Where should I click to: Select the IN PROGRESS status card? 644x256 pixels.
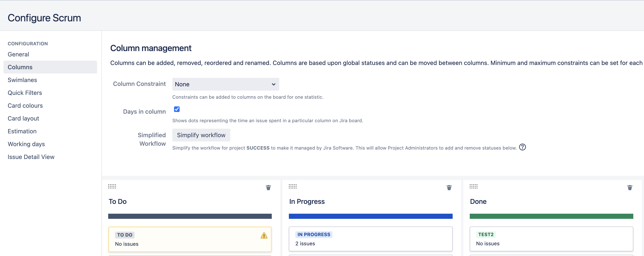tap(371, 239)
